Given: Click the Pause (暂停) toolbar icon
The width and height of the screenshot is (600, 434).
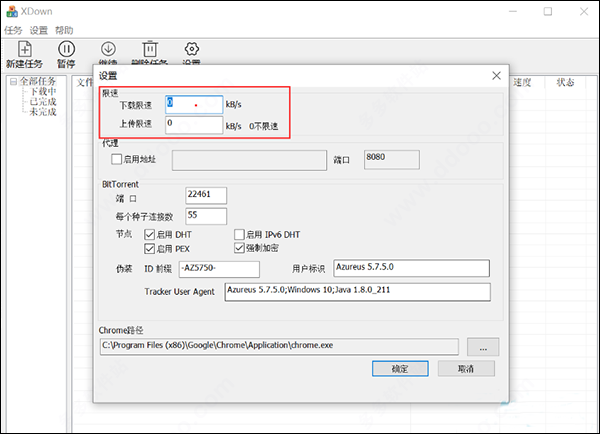Looking at the screenshot, I should click(67, 49).
